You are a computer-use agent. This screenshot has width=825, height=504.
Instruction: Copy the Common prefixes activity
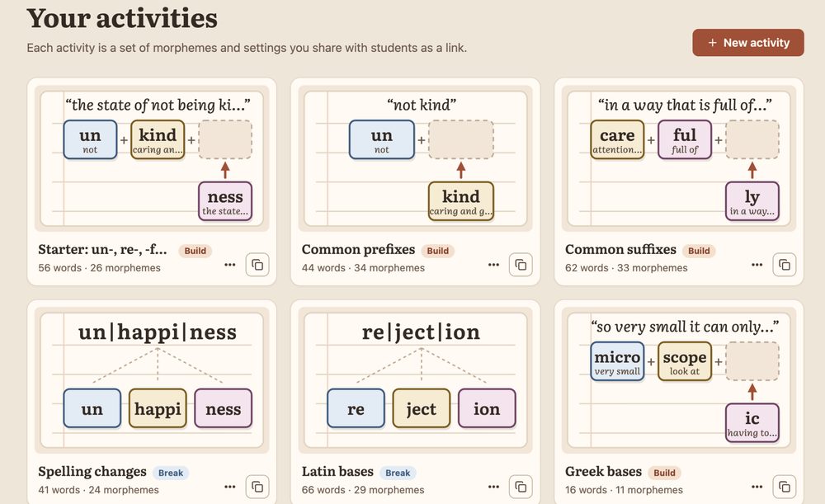coord(521,265)
